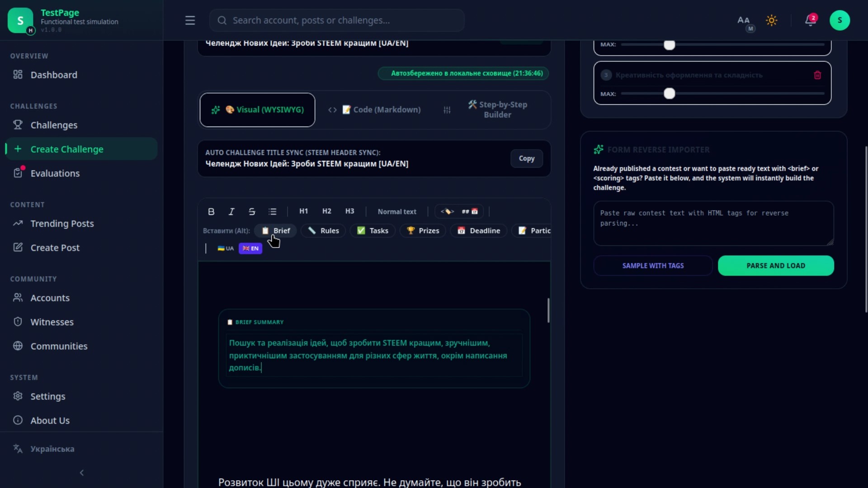Toggle the hamburger sidebar menu
This screenshot has height=488, width=868.
(x=190, y=20)
